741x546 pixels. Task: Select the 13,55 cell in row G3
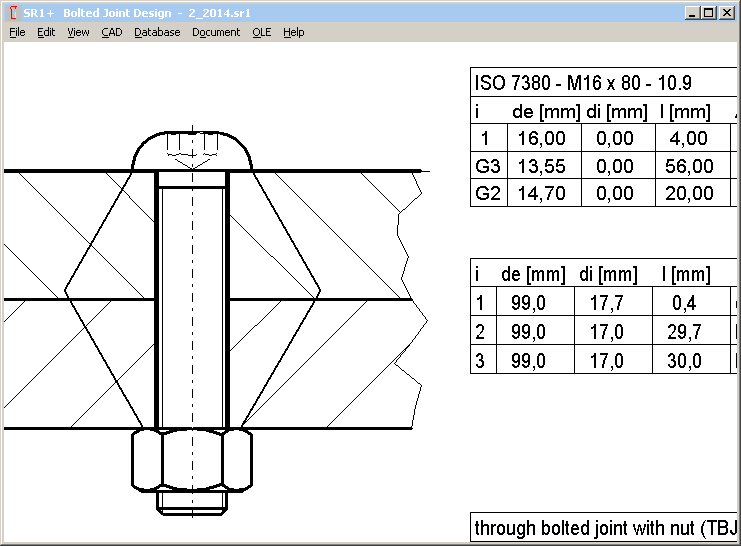pyautogui.click(x=545, y=166)
